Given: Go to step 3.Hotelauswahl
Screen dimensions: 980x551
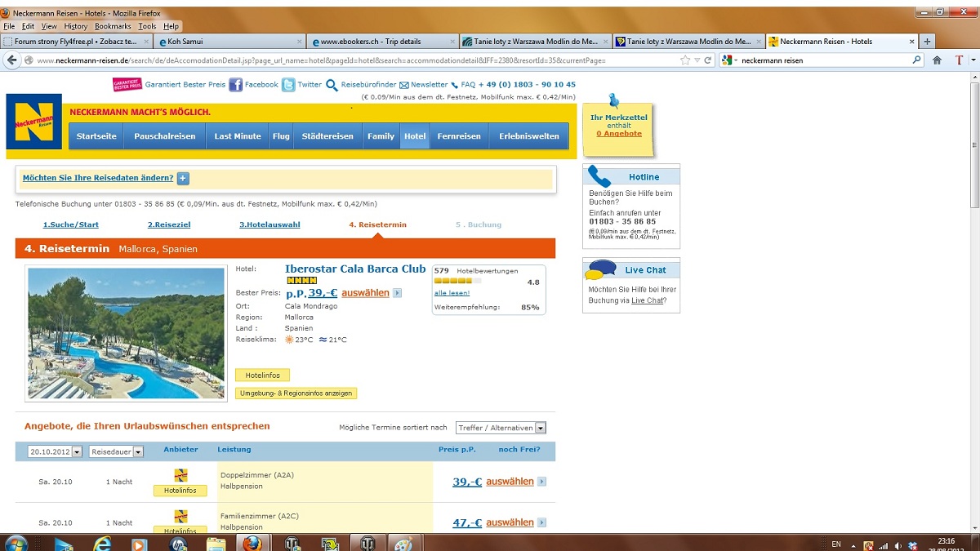Looking at the screenshot, I should pos(269,224).
